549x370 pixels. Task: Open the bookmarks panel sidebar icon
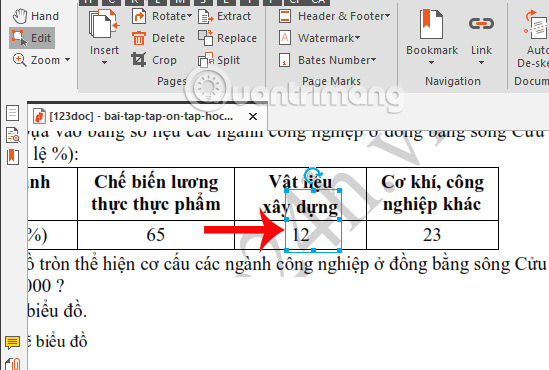coord(13,156)
